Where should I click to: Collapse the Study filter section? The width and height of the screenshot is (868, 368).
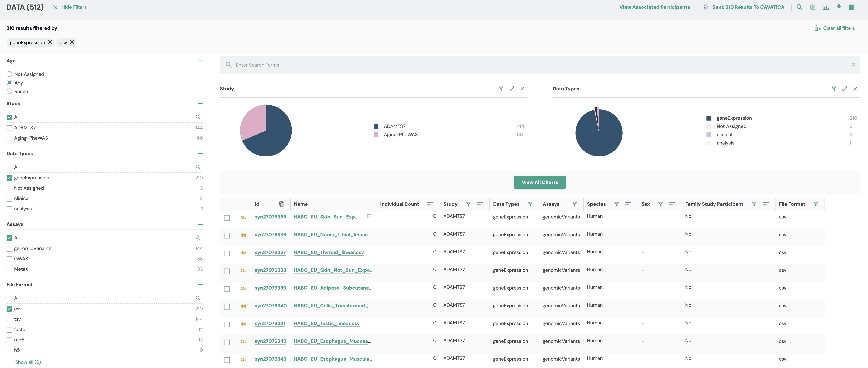(x=201, y=104)
